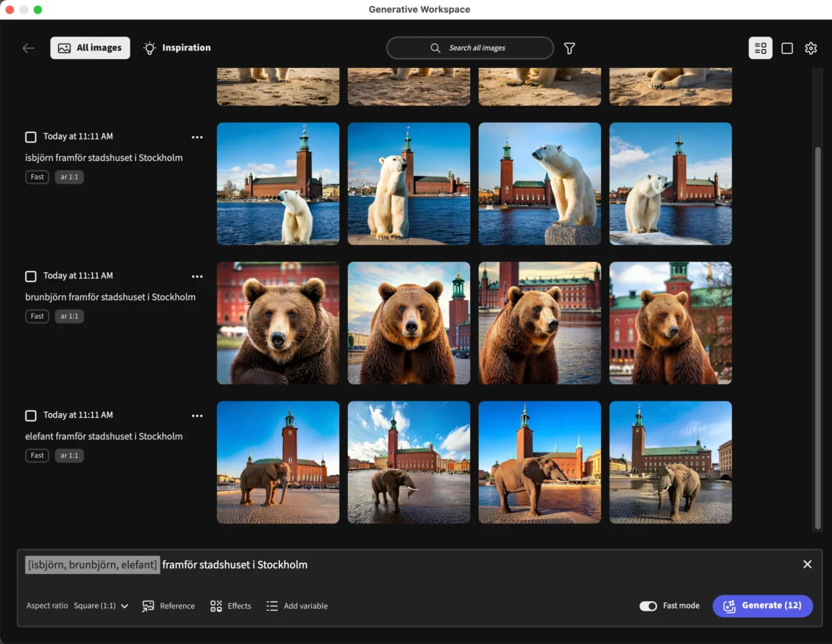
Task: Open the filter funnel icon
Action: pyautogui.click(x=569, y=49)
